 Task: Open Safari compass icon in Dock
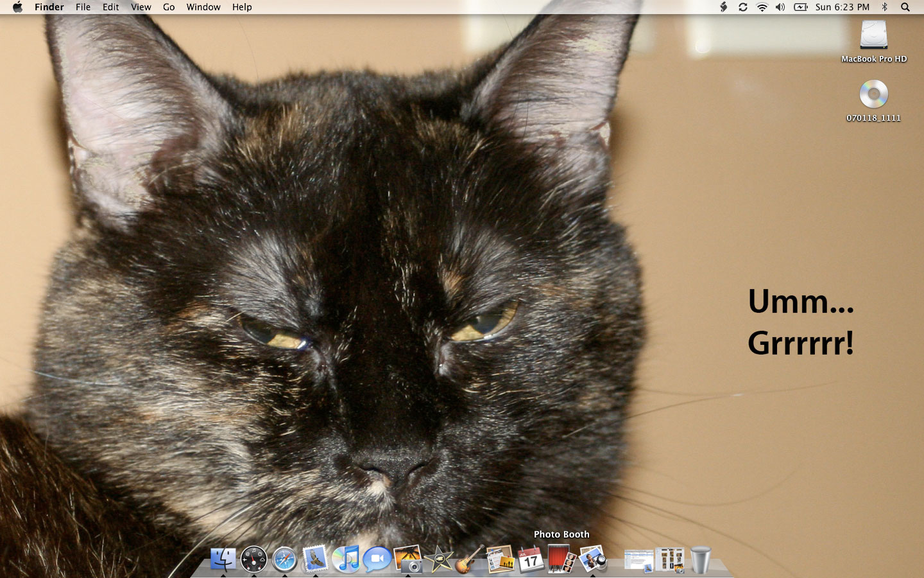284,559
